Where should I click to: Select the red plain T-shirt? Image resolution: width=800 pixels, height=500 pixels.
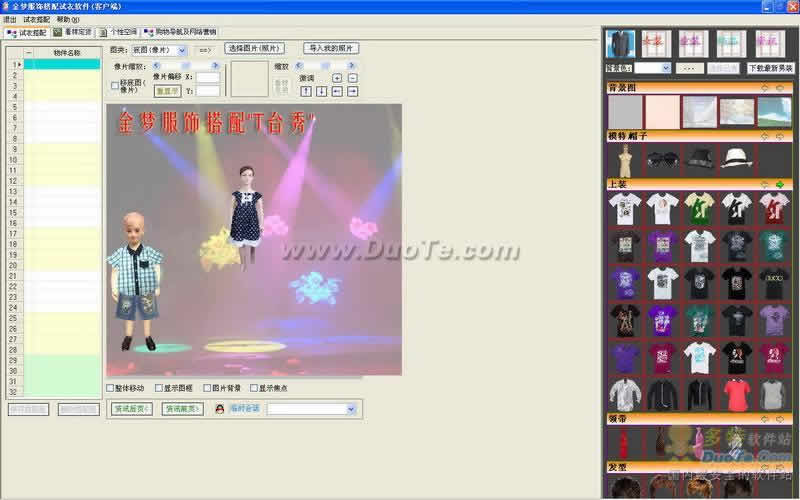tap(737, 395)
